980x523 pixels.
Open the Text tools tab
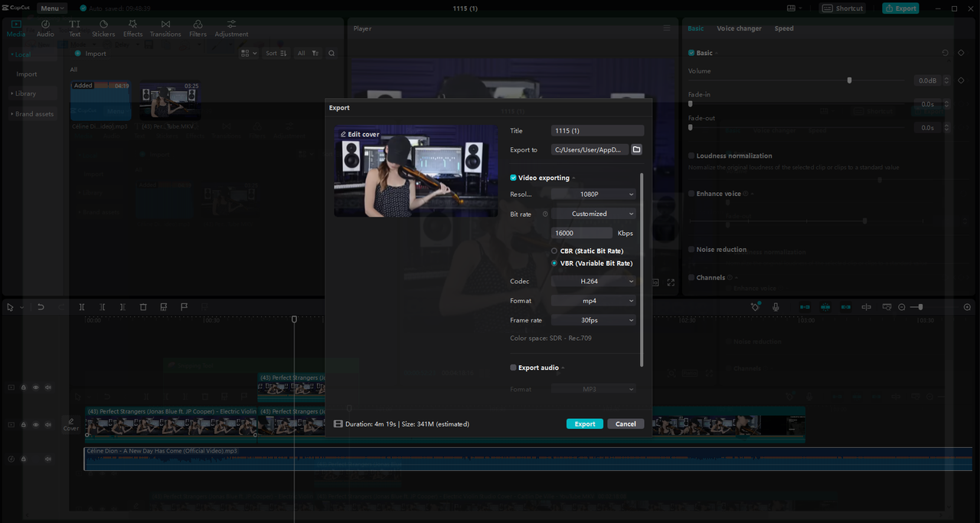pyautogui.click(x=74, y=28)
